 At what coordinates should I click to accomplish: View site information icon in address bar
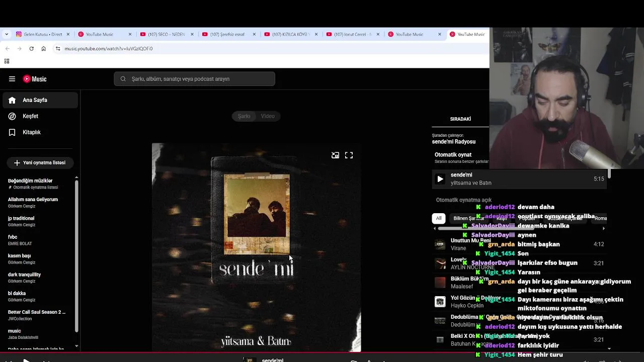point(58,49)
